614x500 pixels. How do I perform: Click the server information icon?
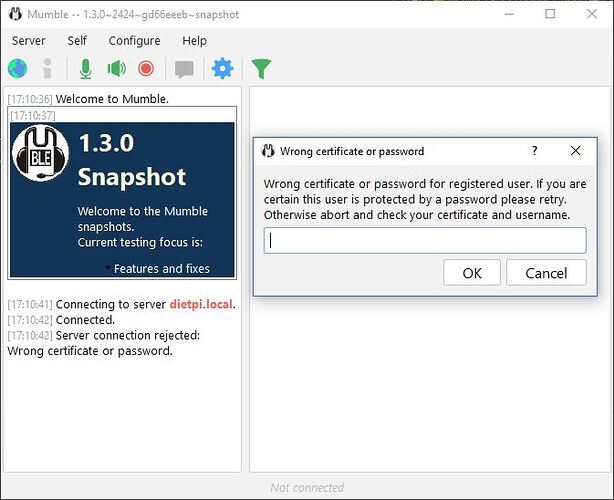pos(47,69)
